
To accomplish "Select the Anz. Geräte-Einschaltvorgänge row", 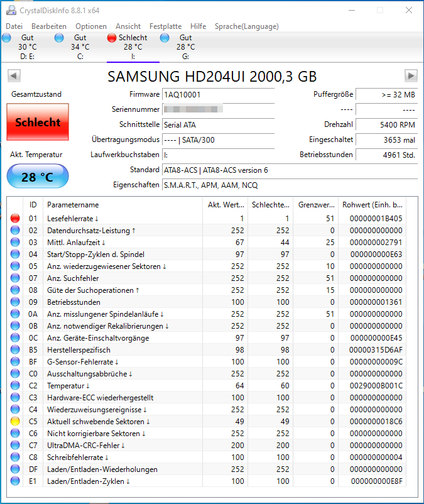I will click(x=207, y=338).
